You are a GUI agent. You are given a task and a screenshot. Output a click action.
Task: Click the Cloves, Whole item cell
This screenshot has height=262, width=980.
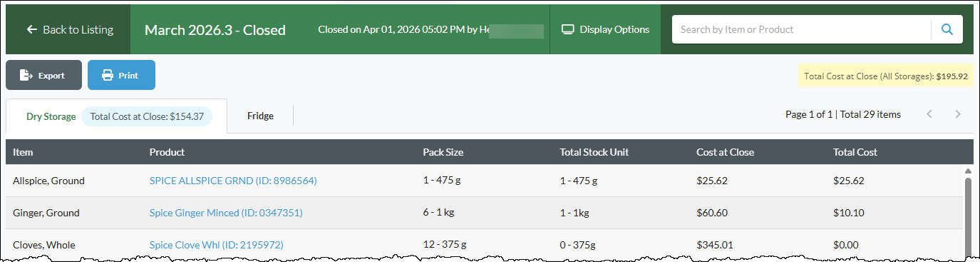pos(44,245)
